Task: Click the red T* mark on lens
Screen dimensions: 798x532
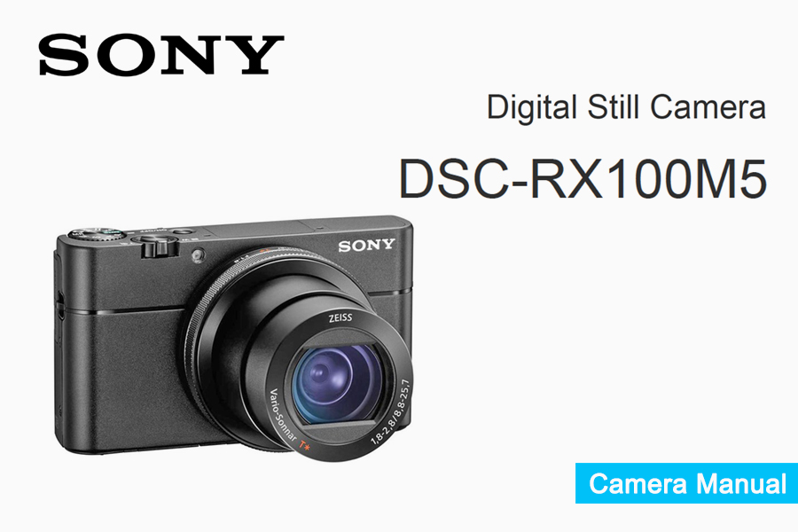Action: (304, 446)
